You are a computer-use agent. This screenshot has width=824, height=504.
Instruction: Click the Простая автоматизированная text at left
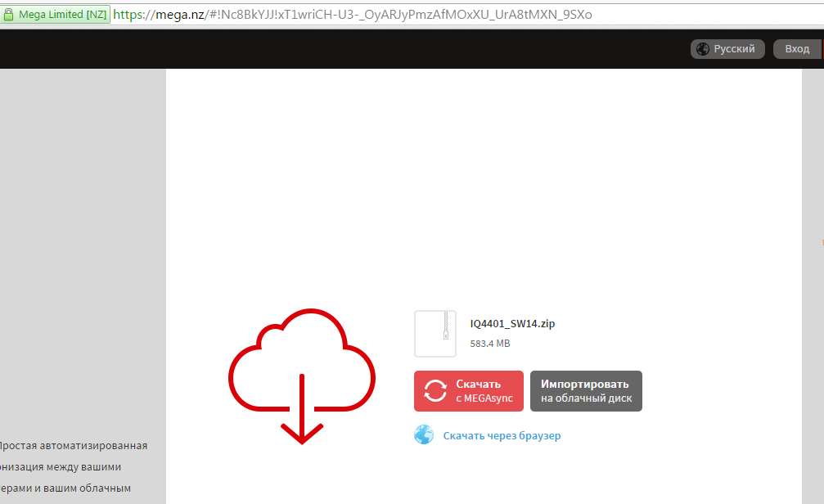[x=73, y=446]
